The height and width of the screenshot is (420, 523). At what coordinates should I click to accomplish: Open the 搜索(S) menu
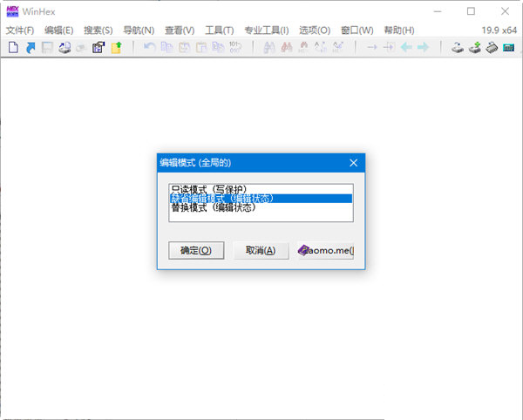[96, 30]
